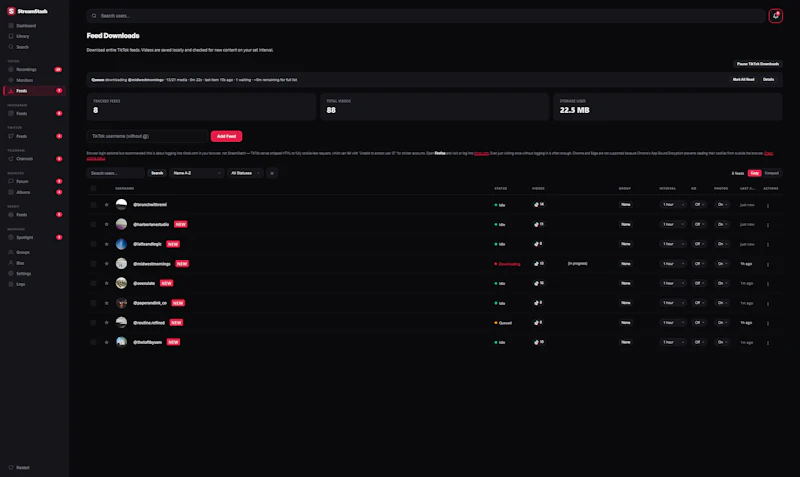Tick the checkbox for @harborlanestudio

pos(93,224)
